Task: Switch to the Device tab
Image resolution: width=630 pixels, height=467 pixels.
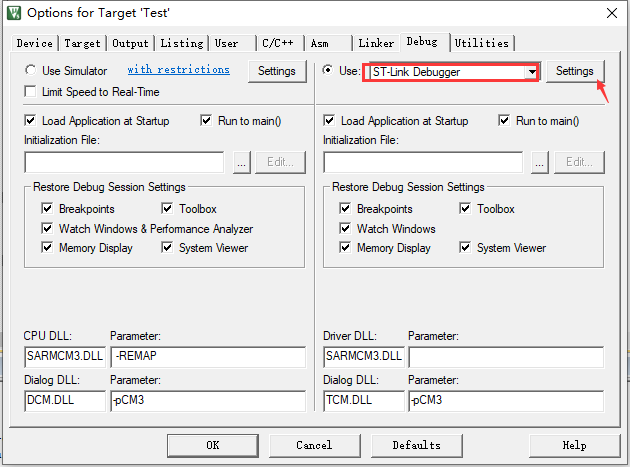Action: coord(35,43)
